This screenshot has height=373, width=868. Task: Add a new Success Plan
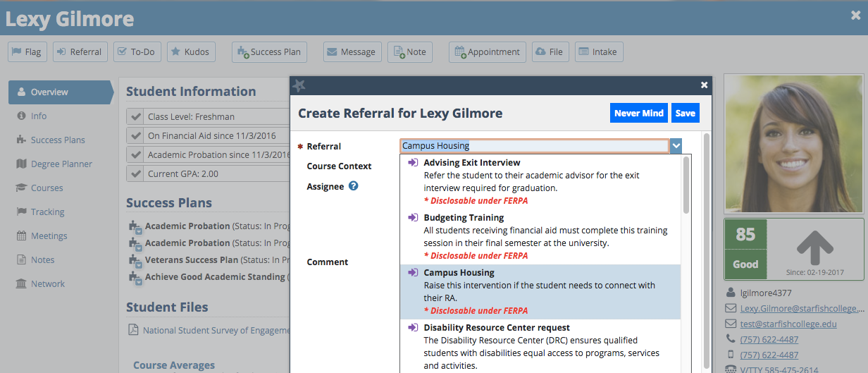click(269, 51)
